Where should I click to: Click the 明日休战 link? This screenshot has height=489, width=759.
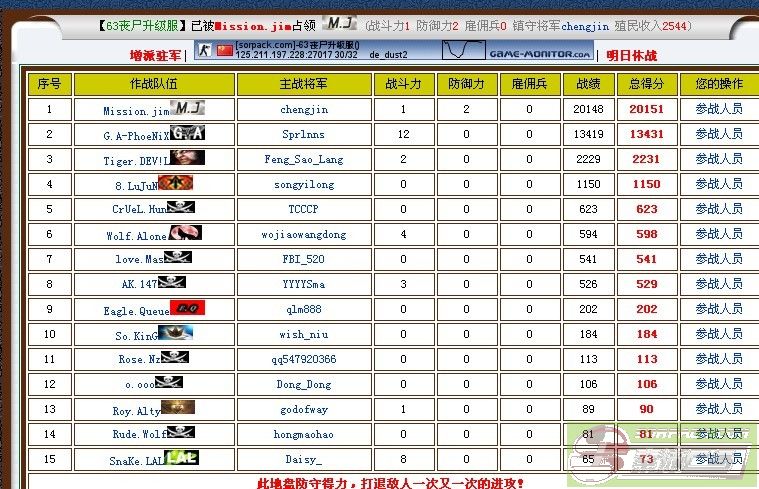(x=632, y=55)
